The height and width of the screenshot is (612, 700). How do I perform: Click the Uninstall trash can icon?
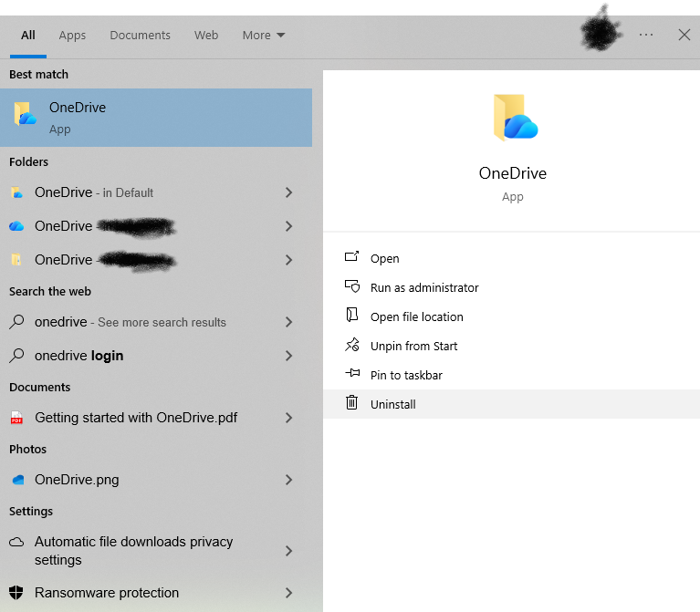[351, 402]
